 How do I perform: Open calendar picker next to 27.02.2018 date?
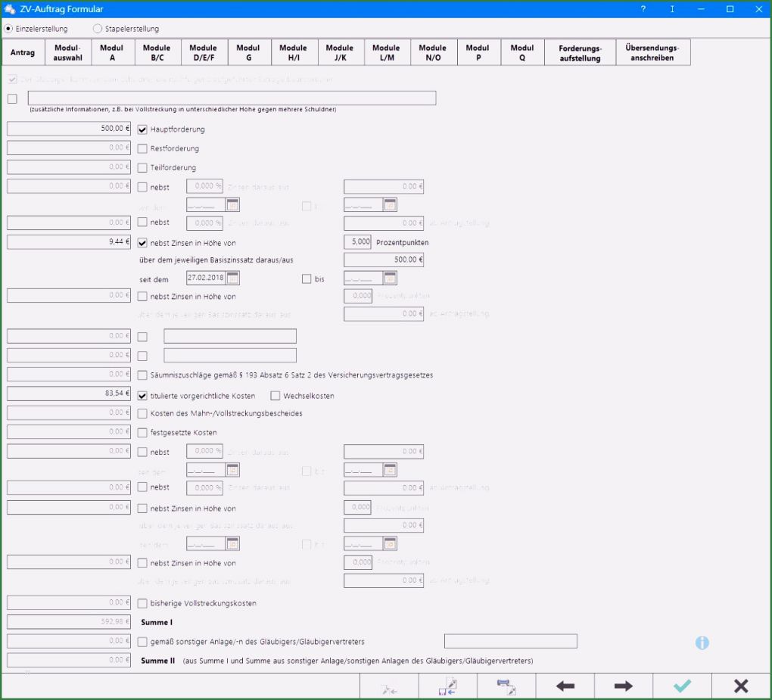(x=233, y=278)
